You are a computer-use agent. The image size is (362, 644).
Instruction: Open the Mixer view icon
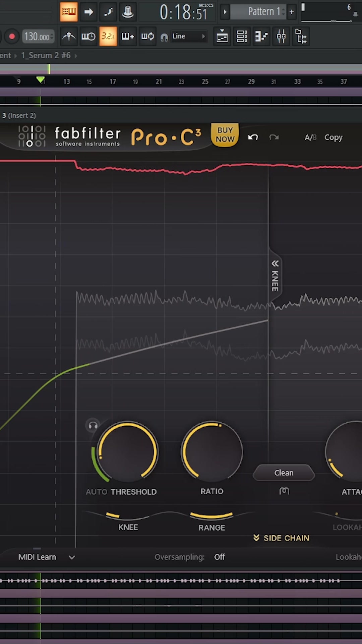(x=281, y=36)
